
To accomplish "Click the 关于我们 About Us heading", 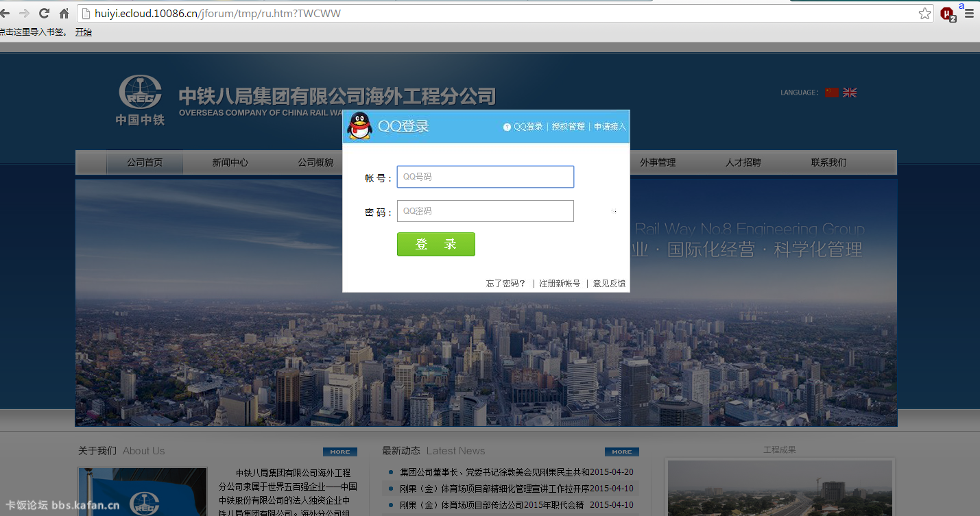I will pyautogui.click(x=121, y=451).
